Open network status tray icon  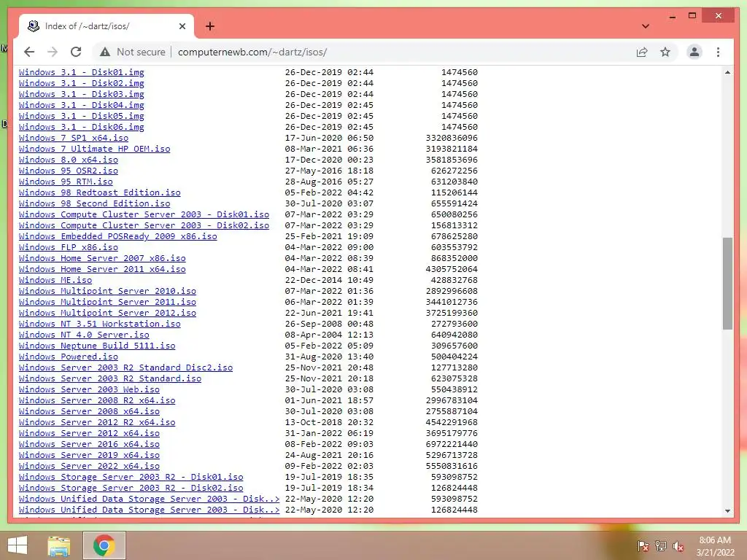(661, 546)
